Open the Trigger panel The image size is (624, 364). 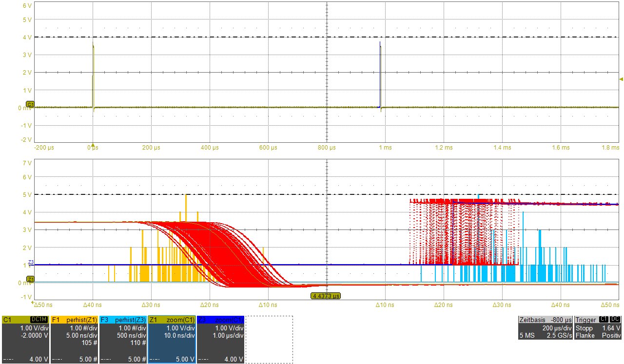click(x=585, y=320)
